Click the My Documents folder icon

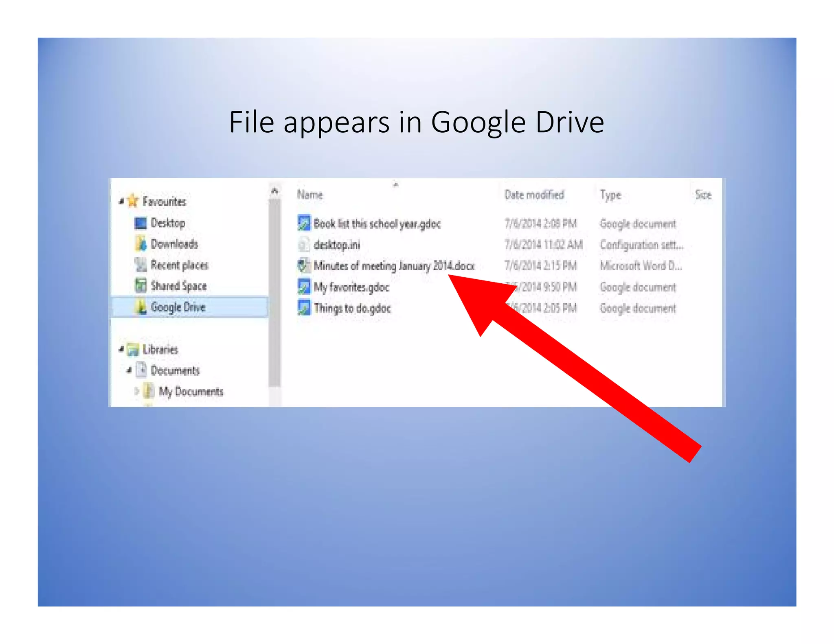click(149, 391)
